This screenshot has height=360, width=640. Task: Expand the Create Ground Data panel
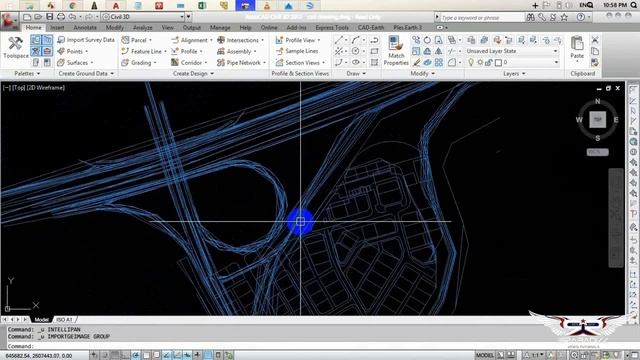pos(86,73)
